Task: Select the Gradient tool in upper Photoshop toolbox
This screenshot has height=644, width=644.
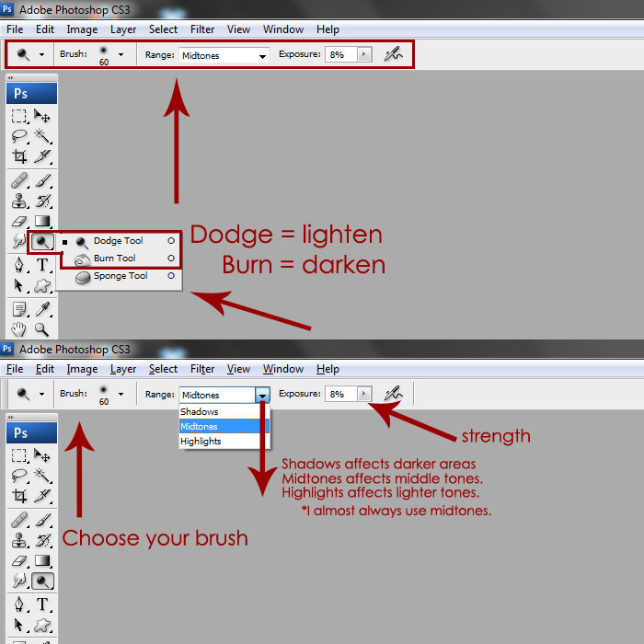Action: click(42, 222)
